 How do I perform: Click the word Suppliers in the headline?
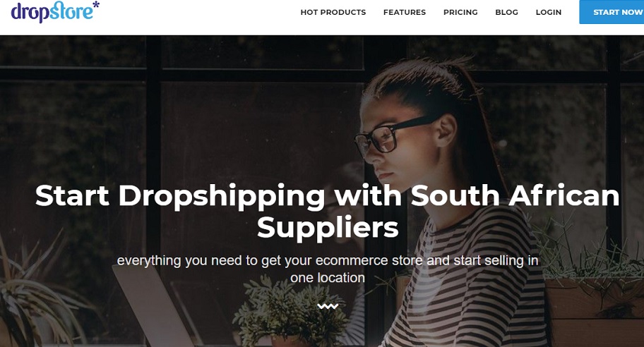click(328, 227)
